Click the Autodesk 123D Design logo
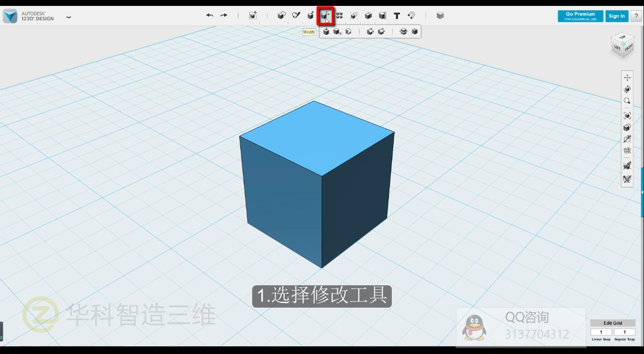Screen dimensions: 644x354 10,16
